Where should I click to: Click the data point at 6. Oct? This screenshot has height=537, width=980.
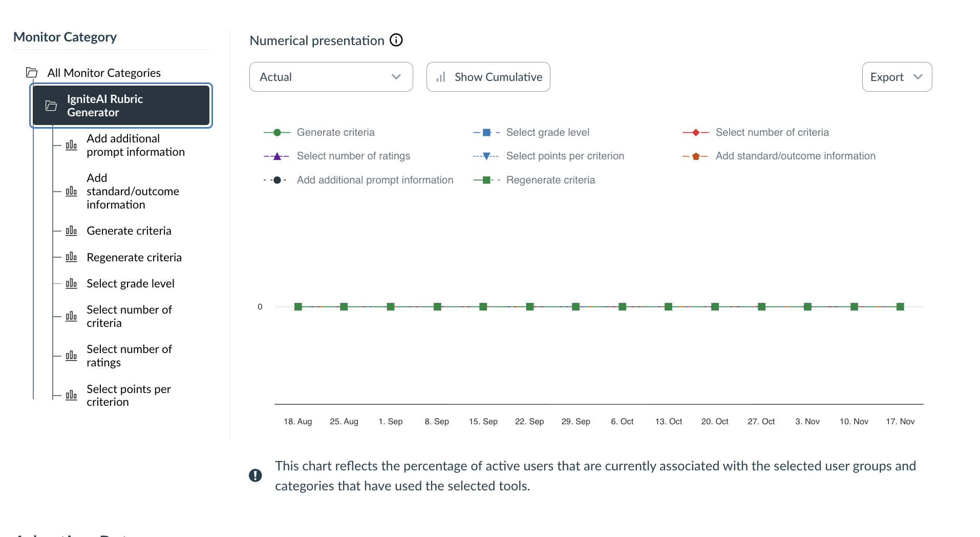[622, 306]
